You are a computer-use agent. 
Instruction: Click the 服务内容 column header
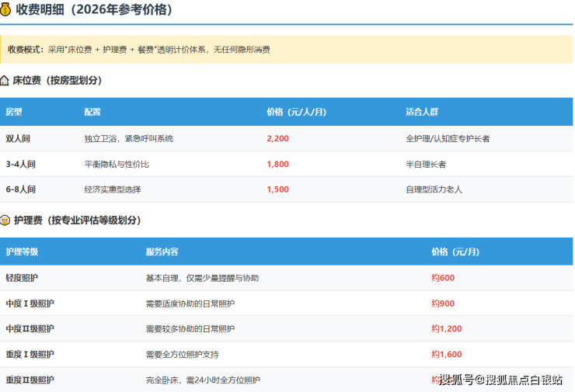pyautogui.click(x=162, y=252)
